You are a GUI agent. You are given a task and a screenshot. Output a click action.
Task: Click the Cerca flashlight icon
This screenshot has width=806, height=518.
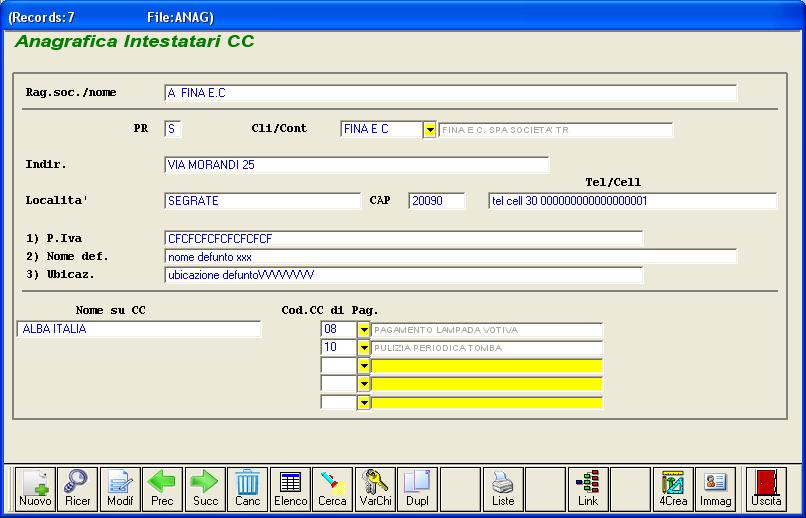(x=333, y=489)
